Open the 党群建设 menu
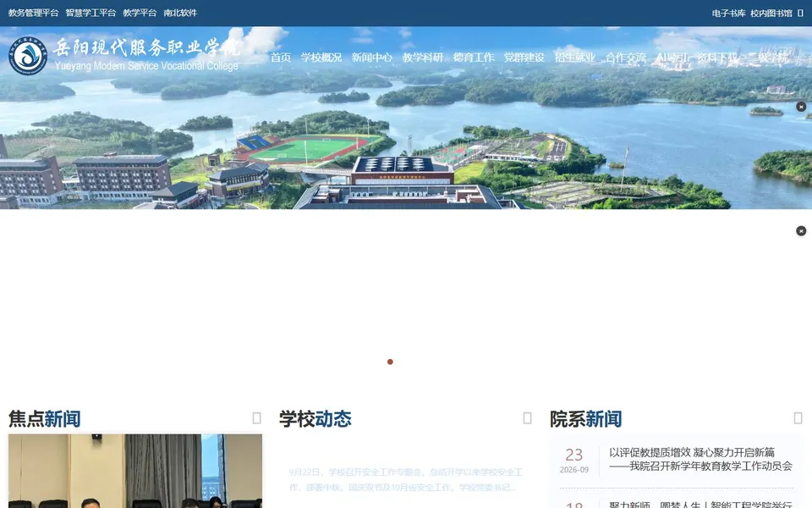Screen dimensions: 812x508 (x=524, y=58)
